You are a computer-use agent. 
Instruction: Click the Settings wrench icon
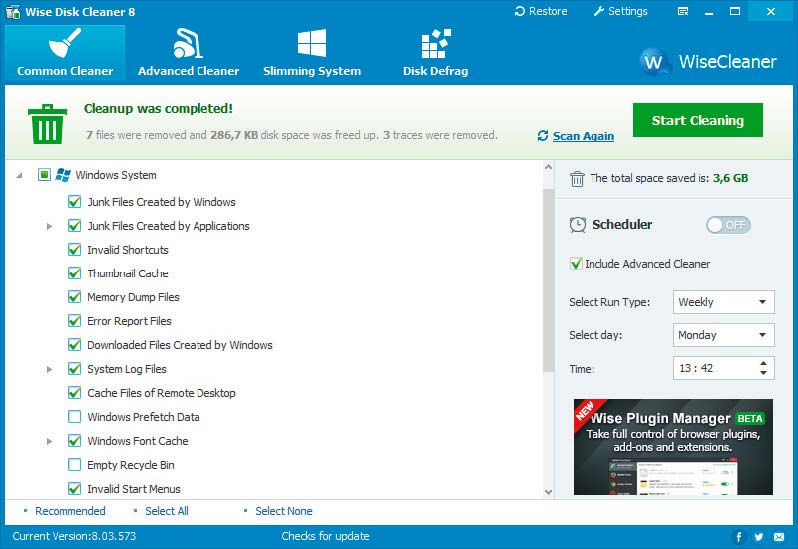click(x=599, y=11)
